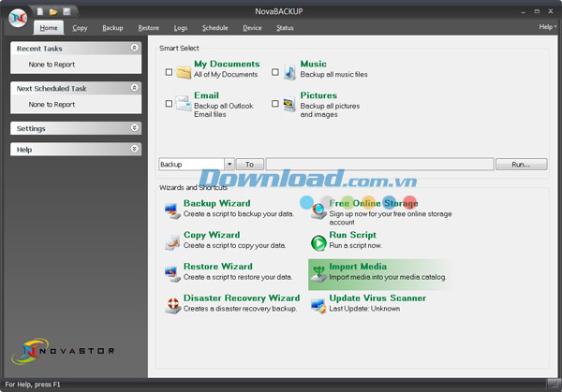Open the Backup operation dropdown
Screen dimensions: 562x392
228,165
